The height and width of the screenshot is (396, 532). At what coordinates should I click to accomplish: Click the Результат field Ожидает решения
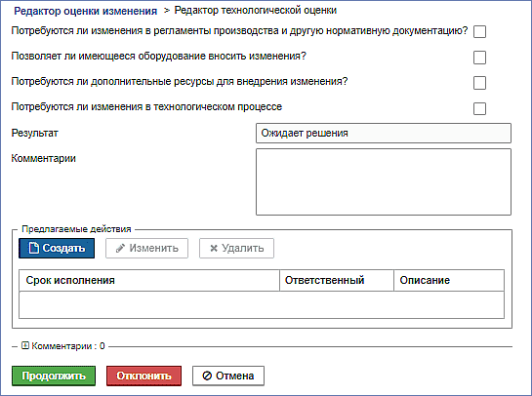384,133
